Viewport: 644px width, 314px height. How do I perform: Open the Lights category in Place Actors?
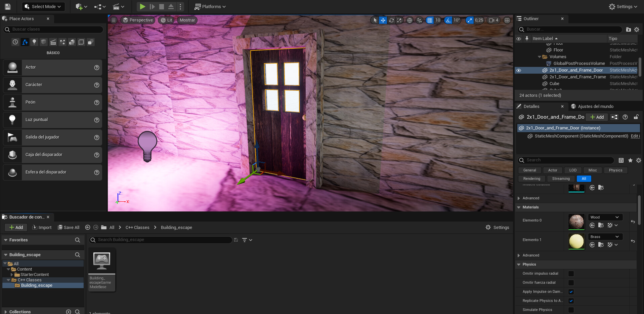(x=34, y=42)
